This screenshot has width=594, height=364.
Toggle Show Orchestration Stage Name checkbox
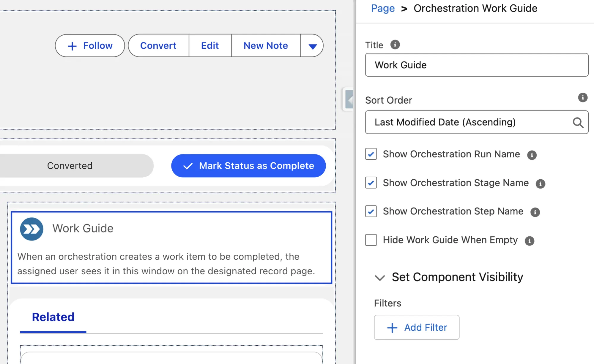click(371, 183)
